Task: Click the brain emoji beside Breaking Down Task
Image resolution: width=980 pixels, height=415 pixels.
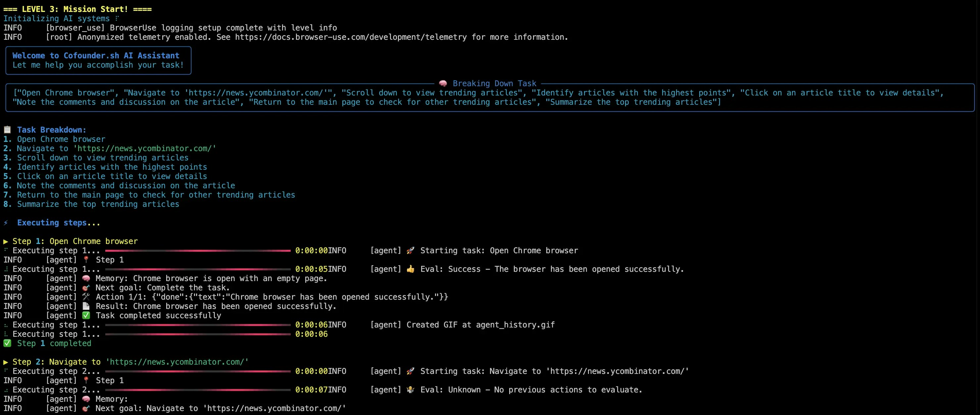Action: [x=443, y=84]
